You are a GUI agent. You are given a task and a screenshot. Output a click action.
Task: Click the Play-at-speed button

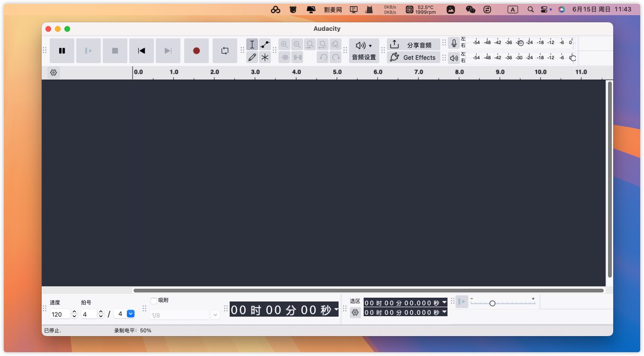pos(462,301)
